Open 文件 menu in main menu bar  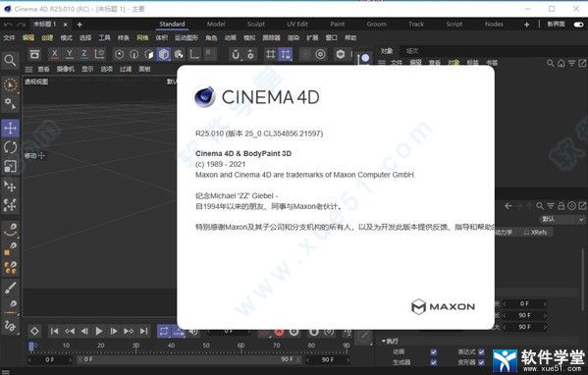pyautogui.click(x=9, y=38)
